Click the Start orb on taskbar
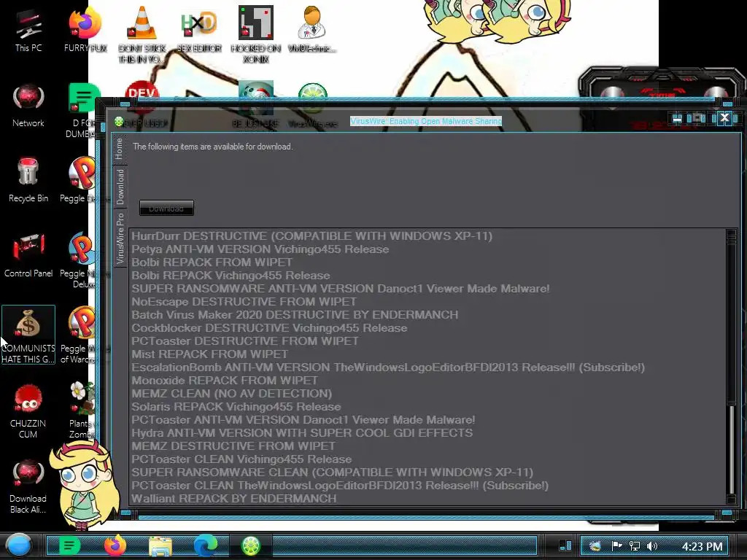Viewport: 747px width, 560px height. [19, 545]
